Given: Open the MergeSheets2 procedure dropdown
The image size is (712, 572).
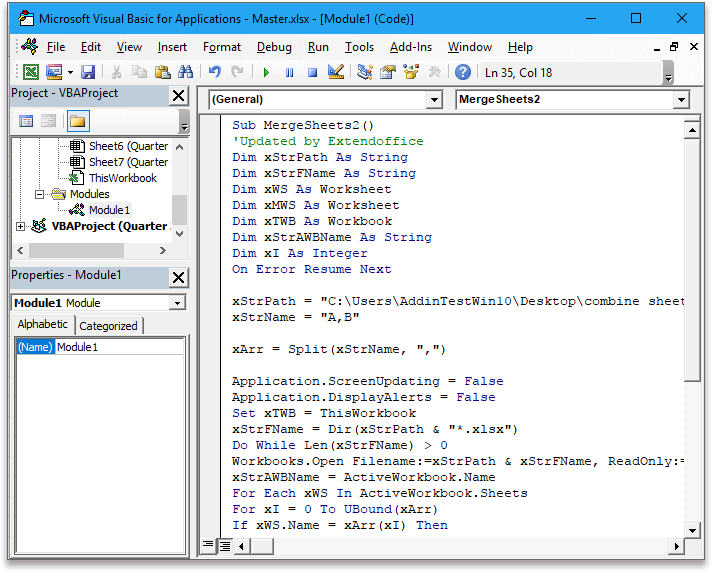Looking at the screenshot, I should 680,100.
